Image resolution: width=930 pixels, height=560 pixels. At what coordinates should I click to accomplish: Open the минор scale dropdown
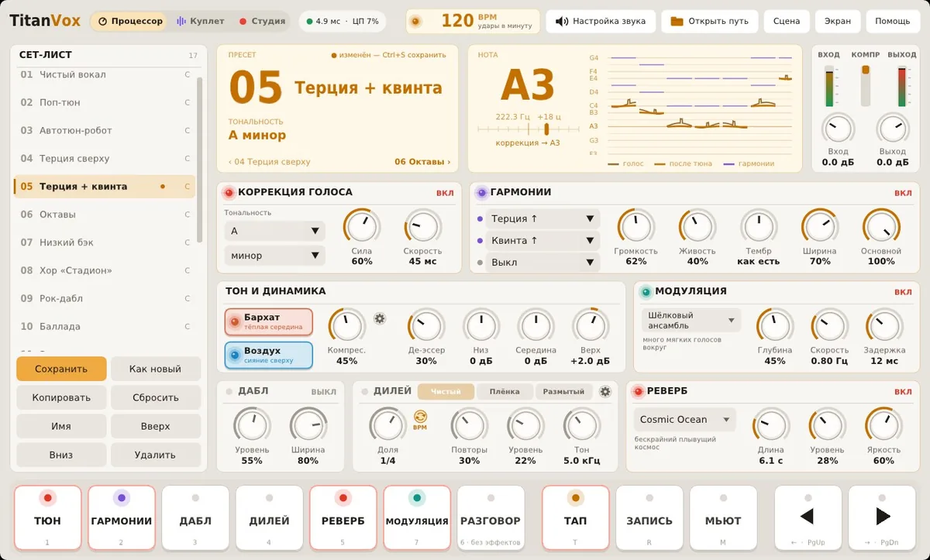pyautogui.click(x=274, y=256)
